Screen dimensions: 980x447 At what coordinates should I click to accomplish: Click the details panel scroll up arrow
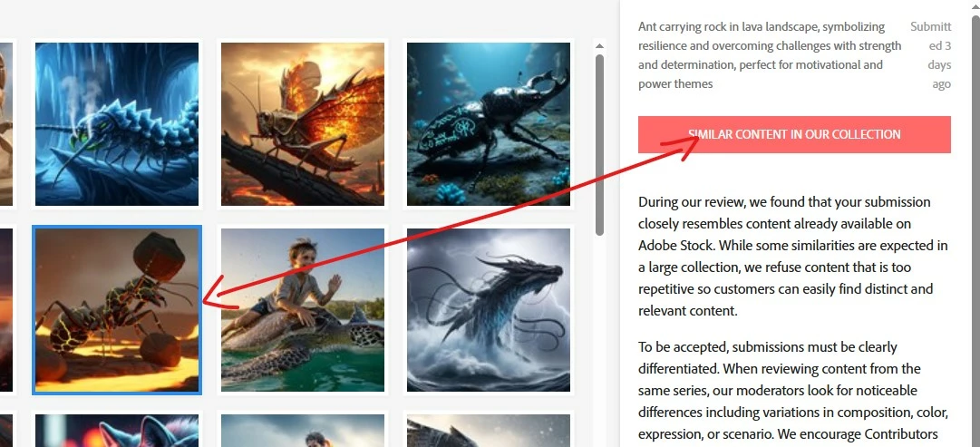973,5
